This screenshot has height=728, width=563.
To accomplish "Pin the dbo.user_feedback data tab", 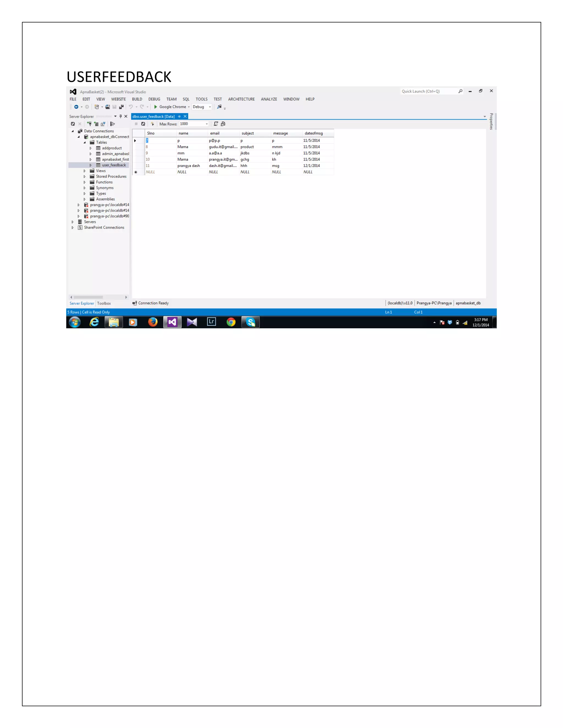I will pyautogui.click(x=180, y=117).
